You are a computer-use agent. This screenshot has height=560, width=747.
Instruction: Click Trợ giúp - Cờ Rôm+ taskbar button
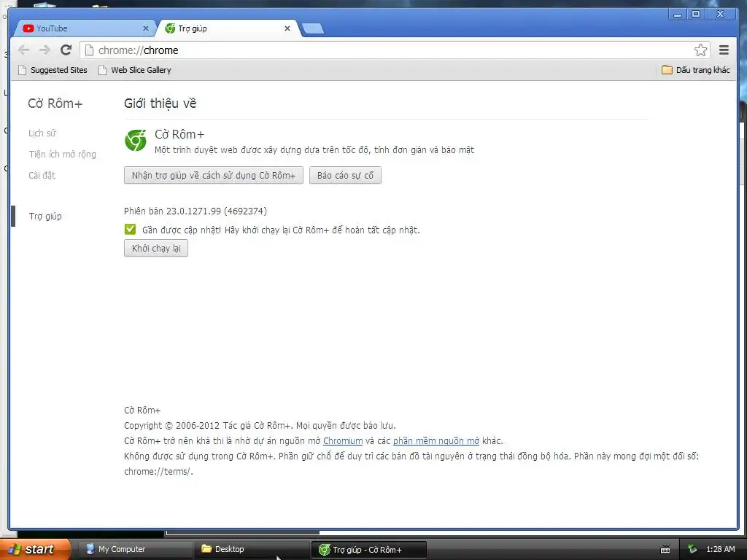(x=368, y=550)
